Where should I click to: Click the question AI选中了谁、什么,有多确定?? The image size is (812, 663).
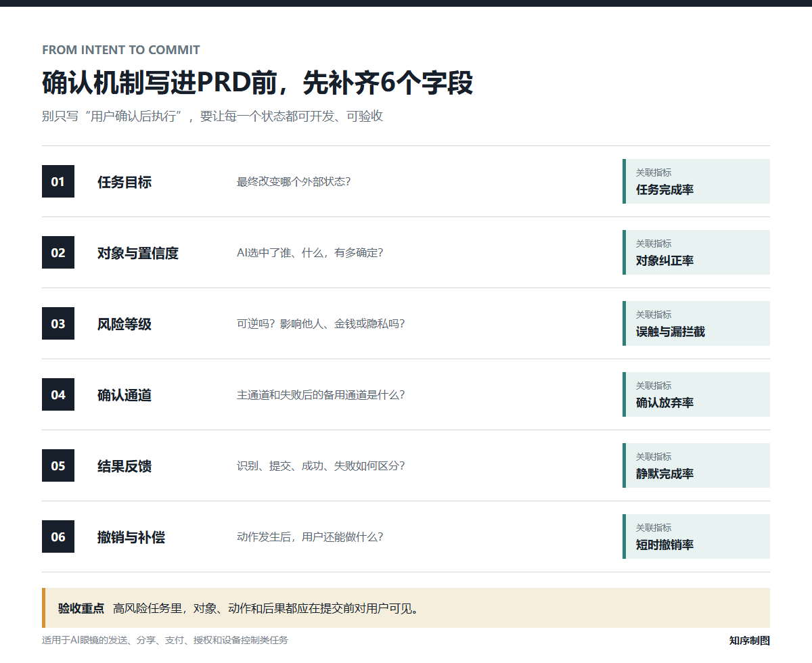coord(310,253)
